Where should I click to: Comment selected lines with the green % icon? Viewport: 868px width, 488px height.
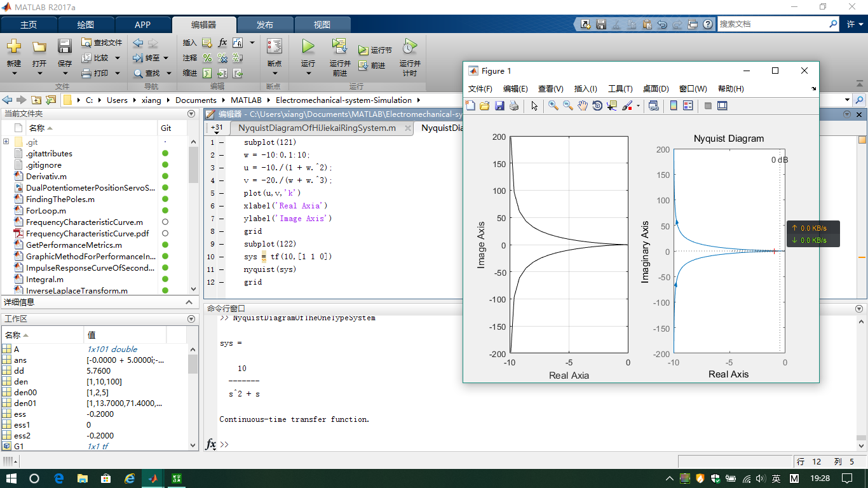(207, 58)
